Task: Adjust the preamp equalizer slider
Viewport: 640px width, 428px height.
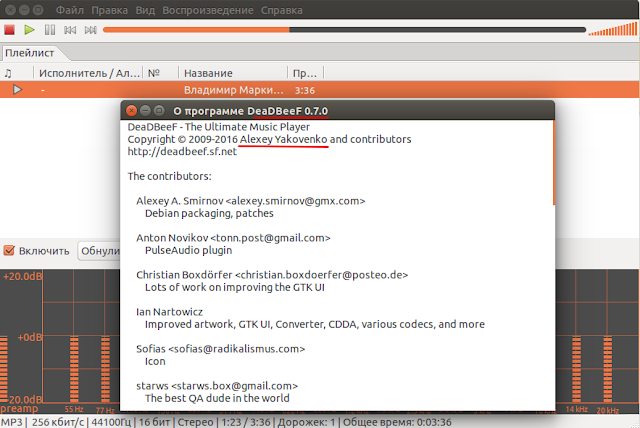Action: (3, 367)
